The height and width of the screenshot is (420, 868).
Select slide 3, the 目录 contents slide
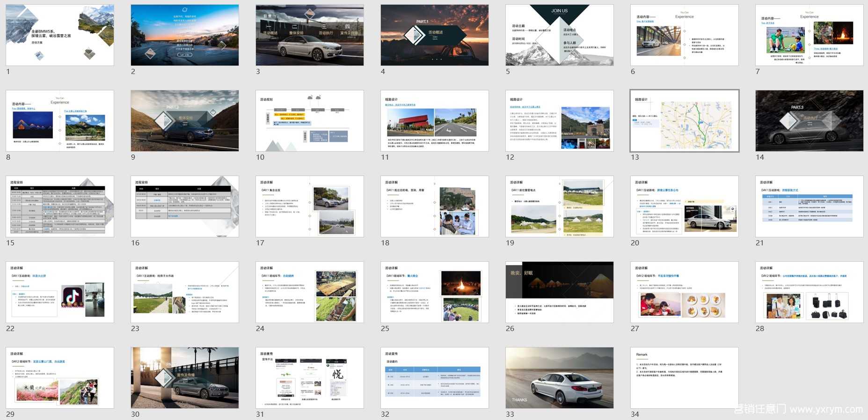tap(310, 35)
